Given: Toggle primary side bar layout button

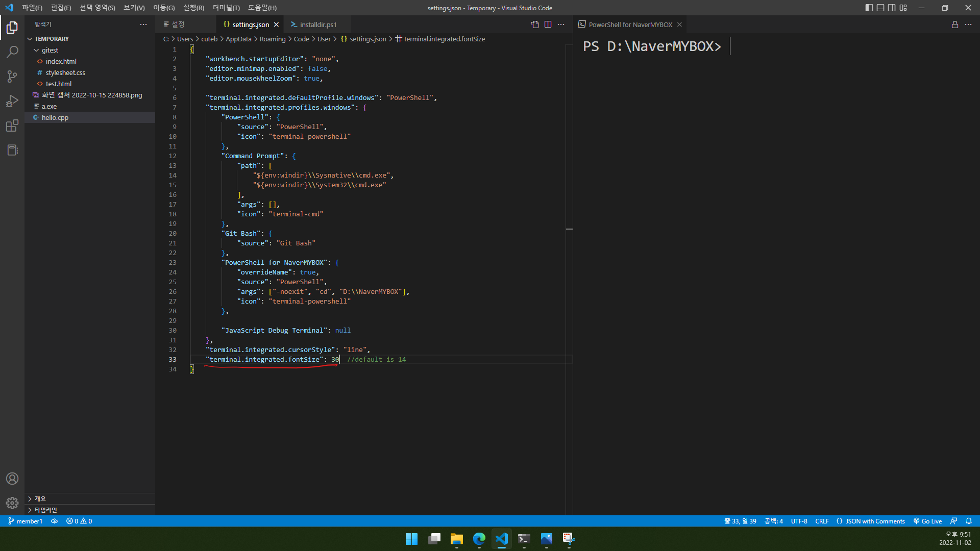Looking at the screenshot, I should pyautogui.click(x=869, y=8).
